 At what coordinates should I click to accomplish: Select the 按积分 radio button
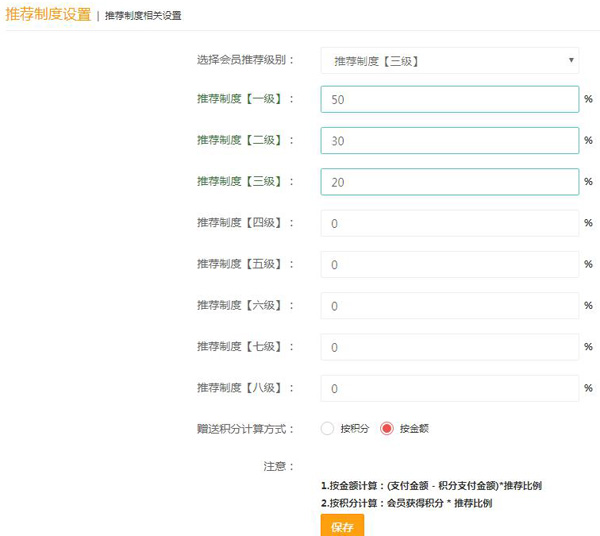[327, 429]
